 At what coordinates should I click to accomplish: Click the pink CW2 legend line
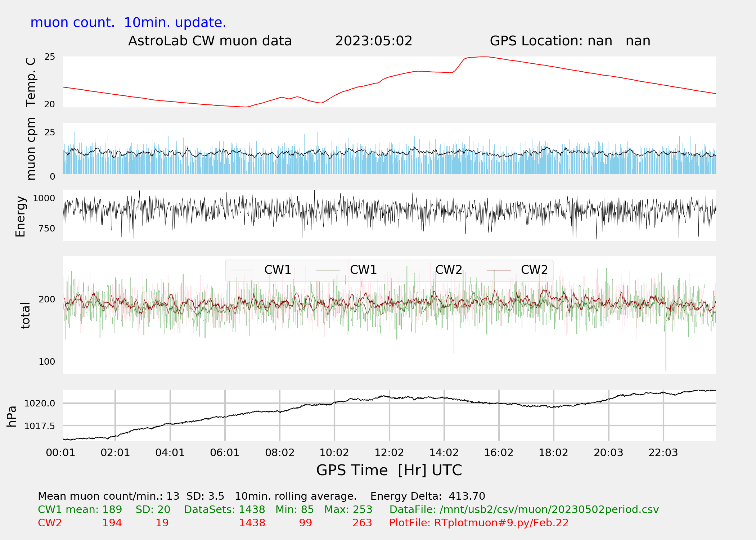tap(413, 270)
